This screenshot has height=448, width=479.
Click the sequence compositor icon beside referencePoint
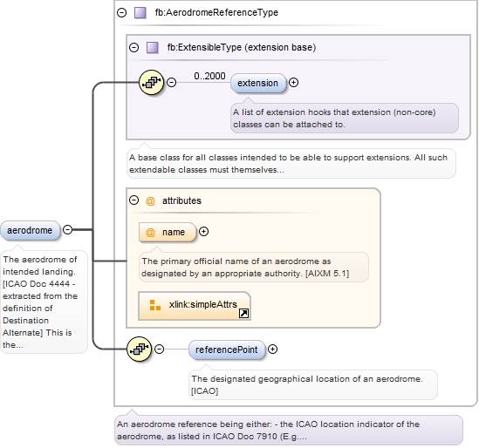pyautogui.click(x=139, y=349)
